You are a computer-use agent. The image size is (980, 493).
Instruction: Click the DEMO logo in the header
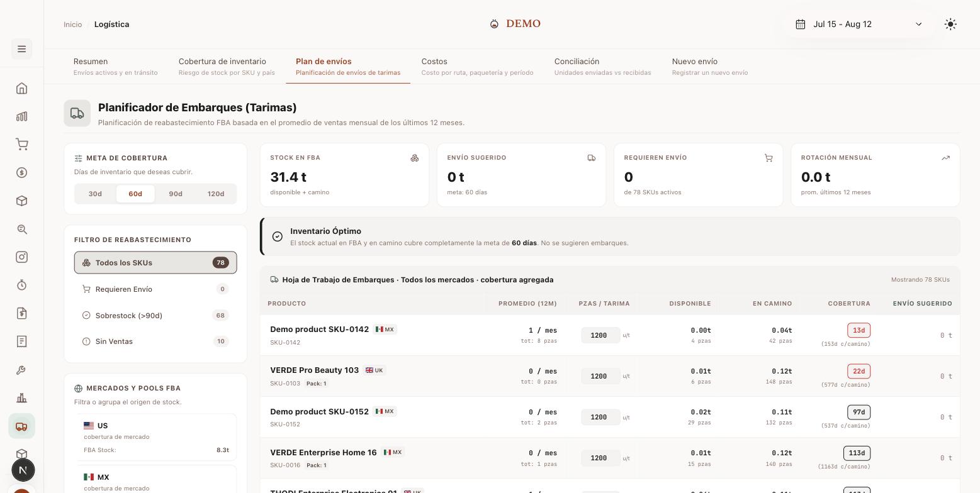(515, 24)
